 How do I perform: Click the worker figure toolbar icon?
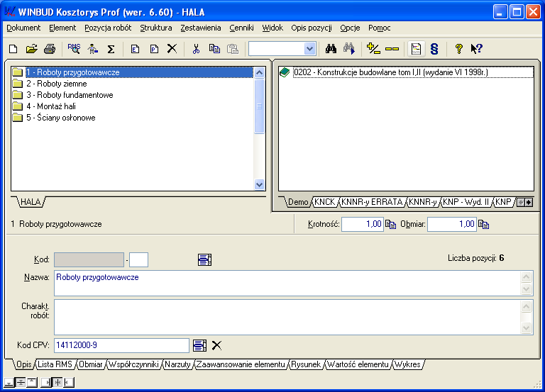pyautogui.click(x=92, y=49)
